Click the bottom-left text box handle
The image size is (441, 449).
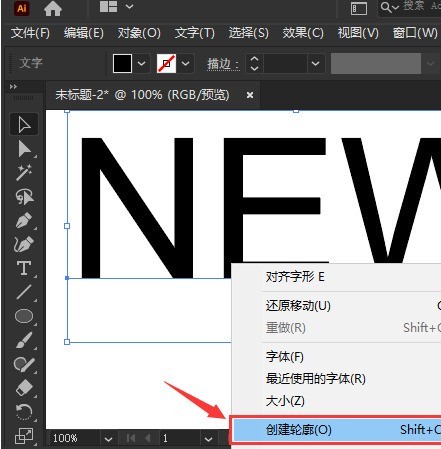67,342
